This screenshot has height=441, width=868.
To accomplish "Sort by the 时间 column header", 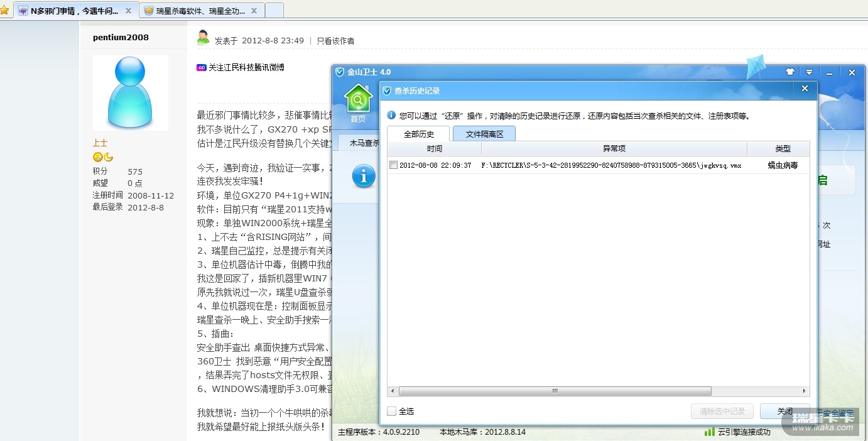I will pos(434,149).
